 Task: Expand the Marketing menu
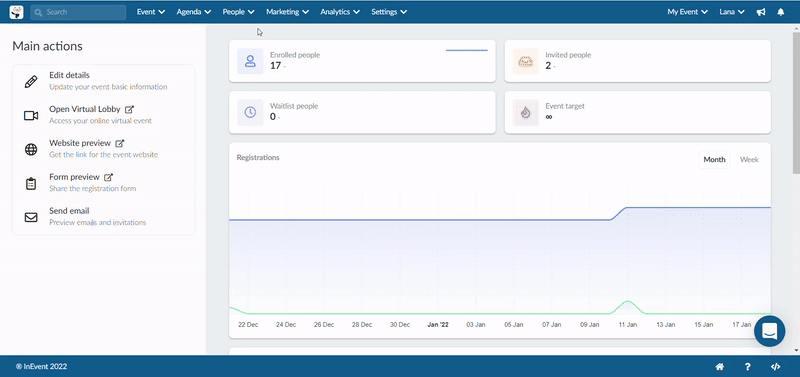pos(287,12)
